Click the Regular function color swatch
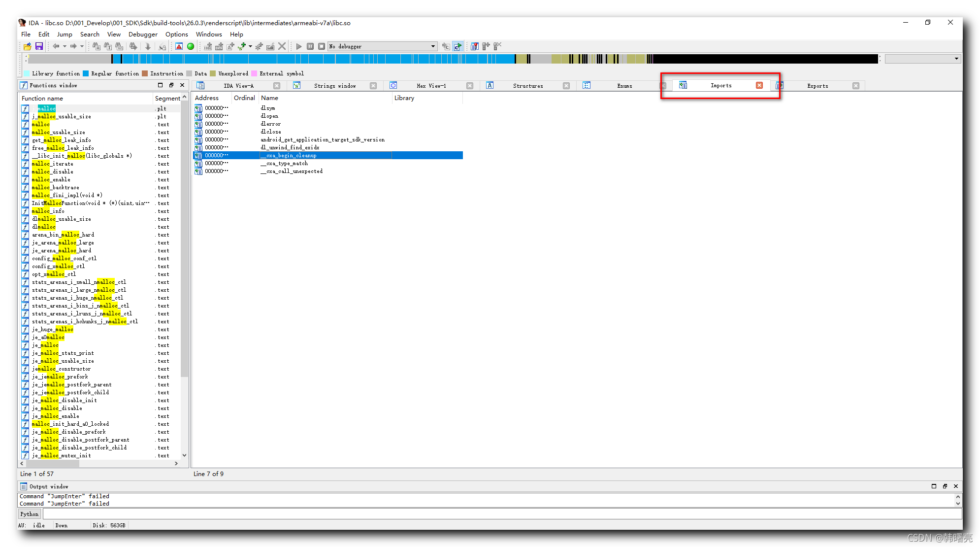Viewport: 980px width, 547px height. click(86, 73)
